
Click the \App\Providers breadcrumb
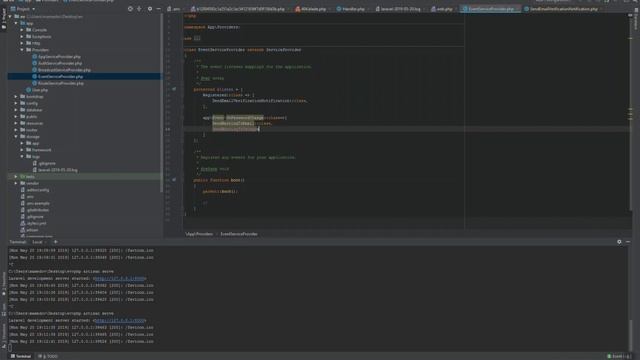pos(199,234)
